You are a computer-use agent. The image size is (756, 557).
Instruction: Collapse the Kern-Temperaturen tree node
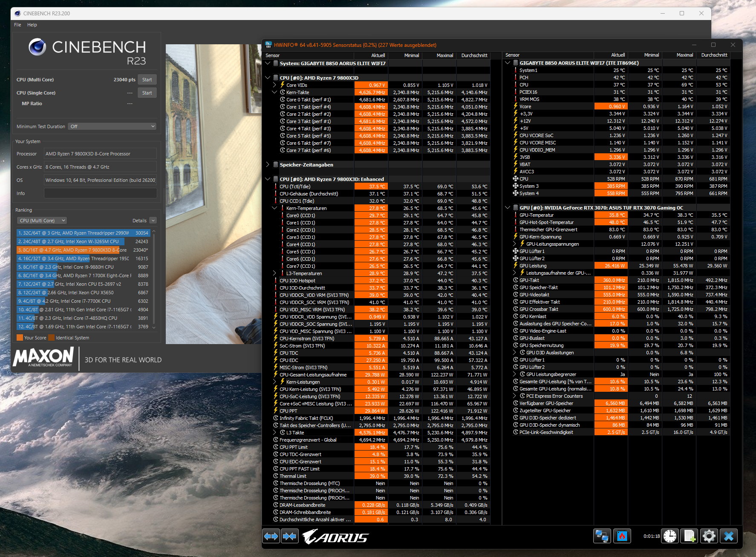coord(274,208)
